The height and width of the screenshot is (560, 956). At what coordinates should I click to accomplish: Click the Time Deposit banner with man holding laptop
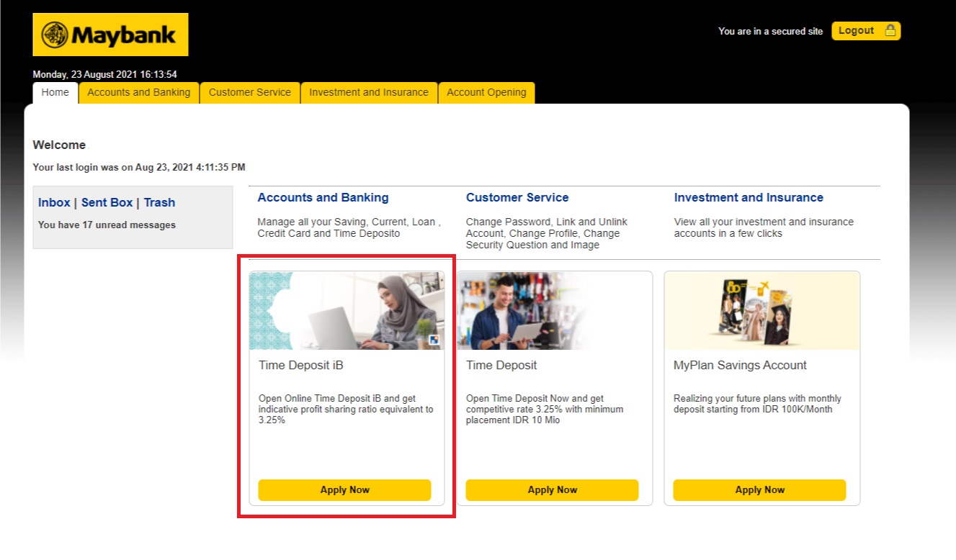pyautogui.click(x=554, y=311)
